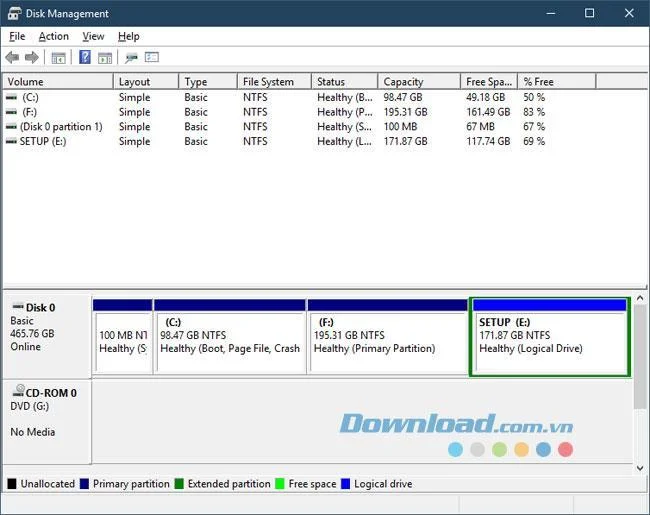Click the Disk 0 partition 1 drive icon
This screenshot has width=650, height=515.
pyautogui.click(x=12, y=126)
